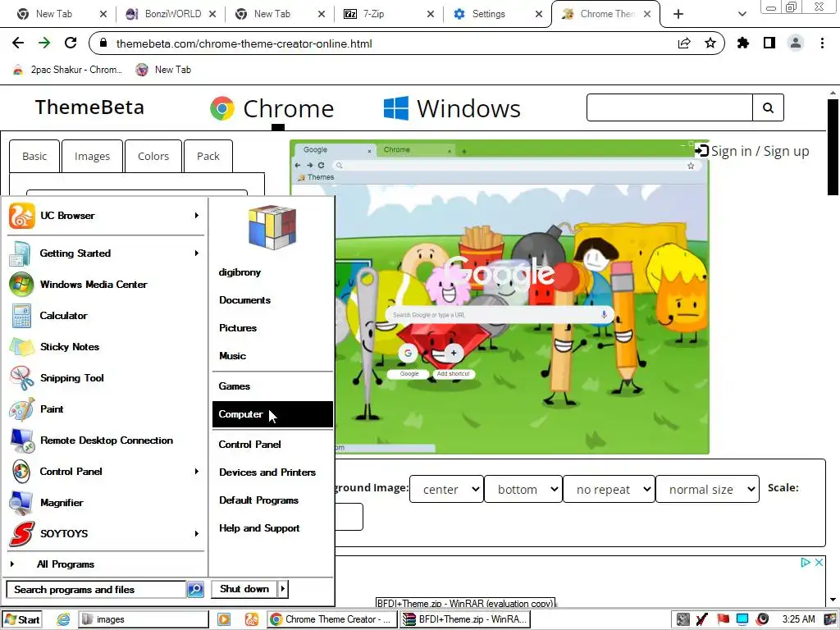Open Getting Started in Start menu
The image size is (840, 630).
[105, 253]
